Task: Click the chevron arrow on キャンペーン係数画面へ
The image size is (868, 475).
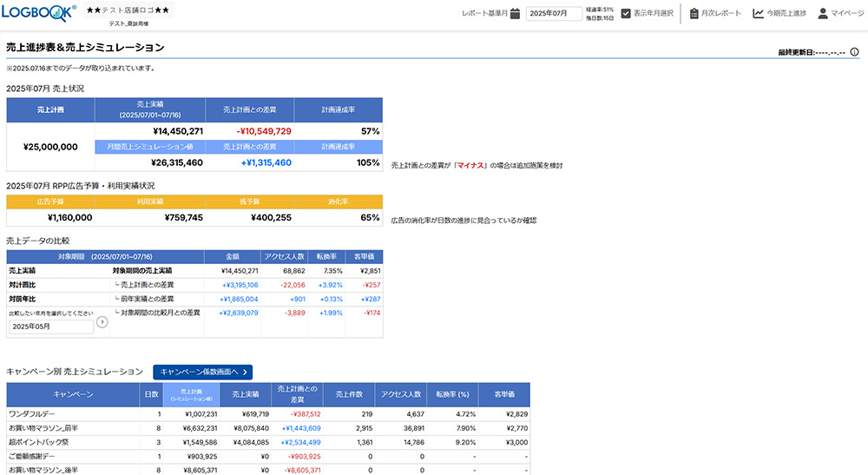Action: 246,372
